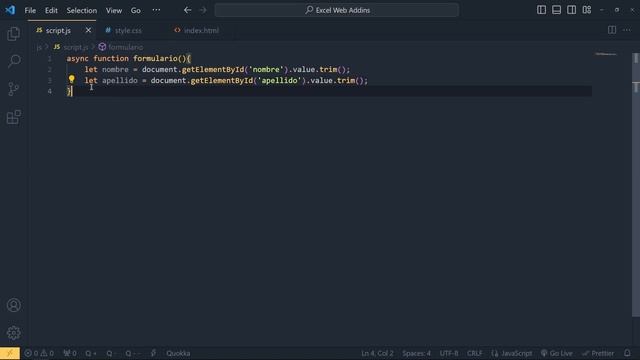Toggle the bottom panel layout icon
Viewport: 640px width, 360px height.
(556, 10)
